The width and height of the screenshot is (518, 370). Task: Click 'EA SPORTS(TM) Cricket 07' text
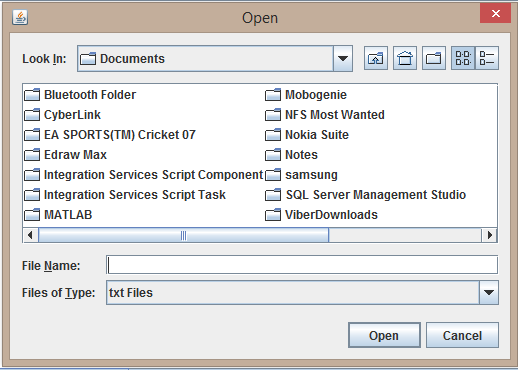(120, 135)
